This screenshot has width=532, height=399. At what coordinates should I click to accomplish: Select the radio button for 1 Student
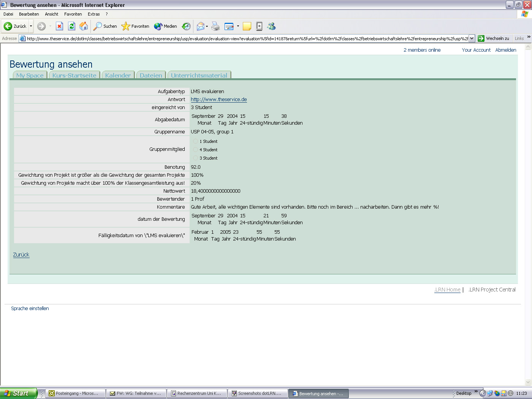[x=195, y=141]
